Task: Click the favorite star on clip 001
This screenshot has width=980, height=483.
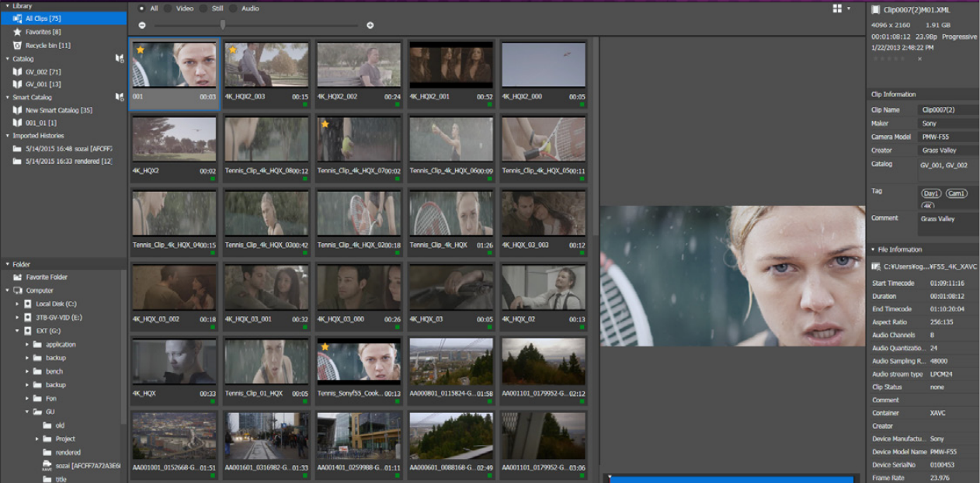Action: tap(141, 50)
